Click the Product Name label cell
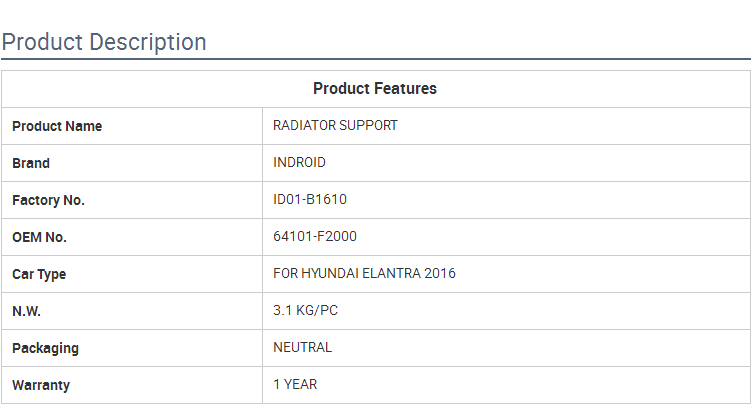Viewport: 754px width, 405px height. (57, 126)
